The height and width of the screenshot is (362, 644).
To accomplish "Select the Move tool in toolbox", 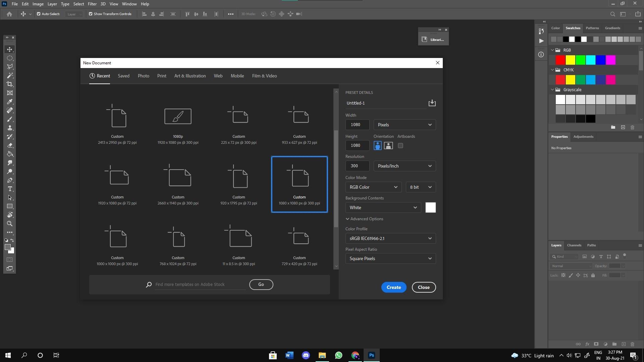I will pyautogui.click(x=10, y=49).
